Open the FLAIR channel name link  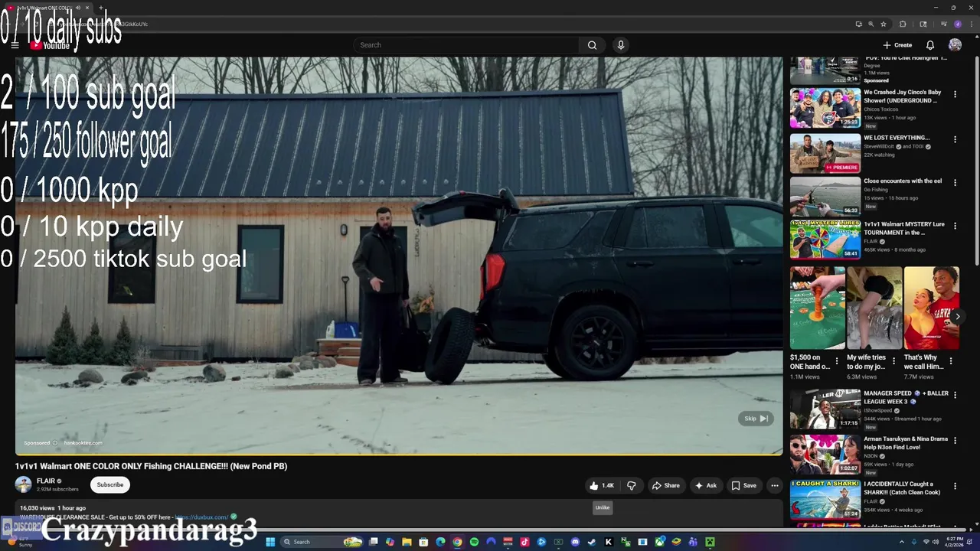click(x=46, y=481)
